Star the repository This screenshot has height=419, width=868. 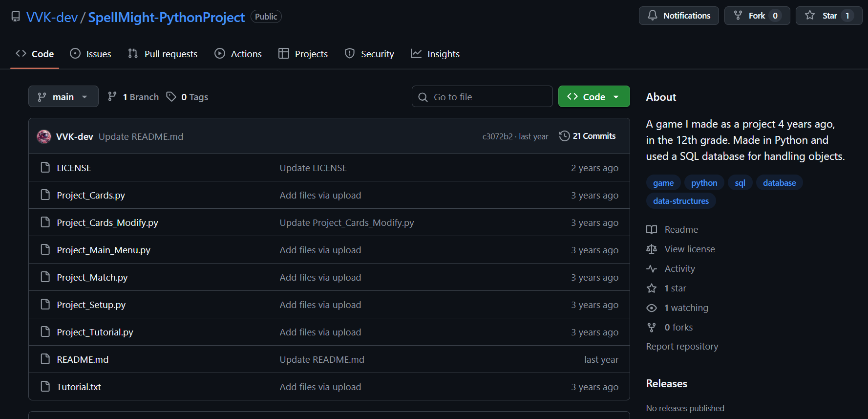(829, 16)
